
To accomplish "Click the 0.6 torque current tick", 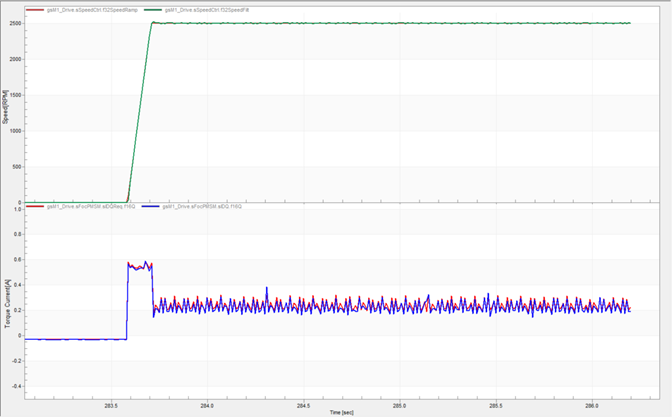I will pyautogui.click(x=18, y=260).
